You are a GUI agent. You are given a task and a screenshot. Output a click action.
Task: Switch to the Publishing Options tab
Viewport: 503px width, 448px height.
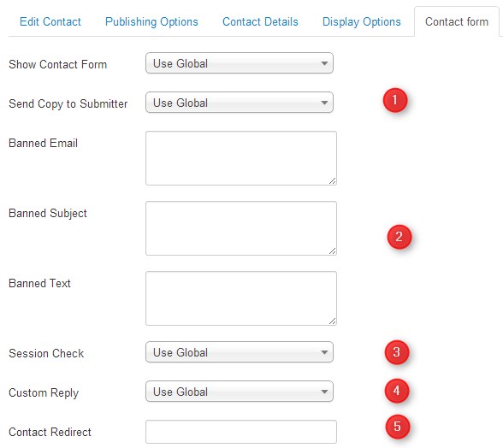click(x=151, y=22)
